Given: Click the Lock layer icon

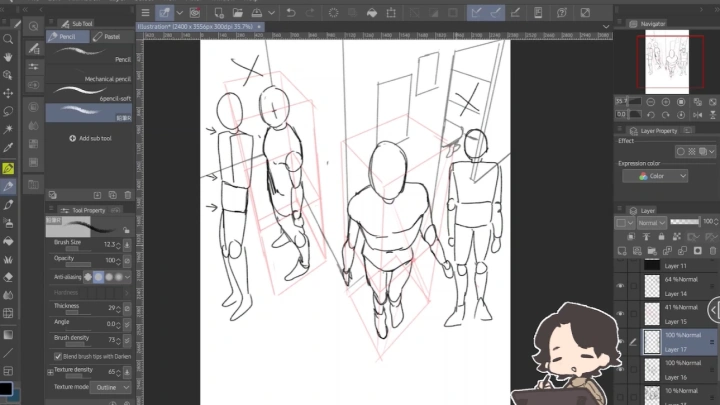Looking at the screenshot, I should pos(661,236).
